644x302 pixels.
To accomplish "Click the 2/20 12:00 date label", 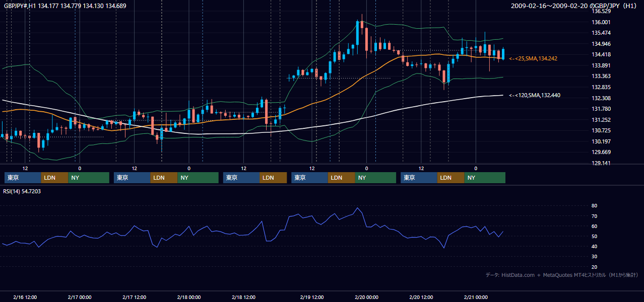I will tap(421, 297).
